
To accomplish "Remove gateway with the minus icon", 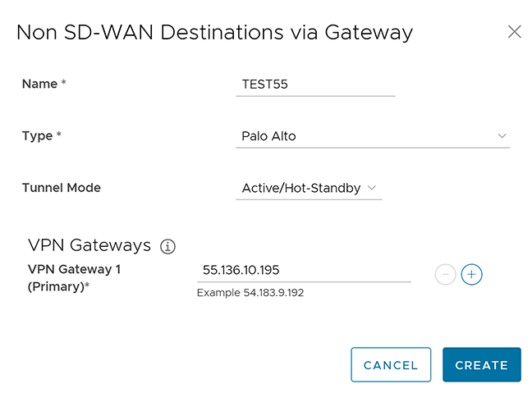I will [445, 275].
